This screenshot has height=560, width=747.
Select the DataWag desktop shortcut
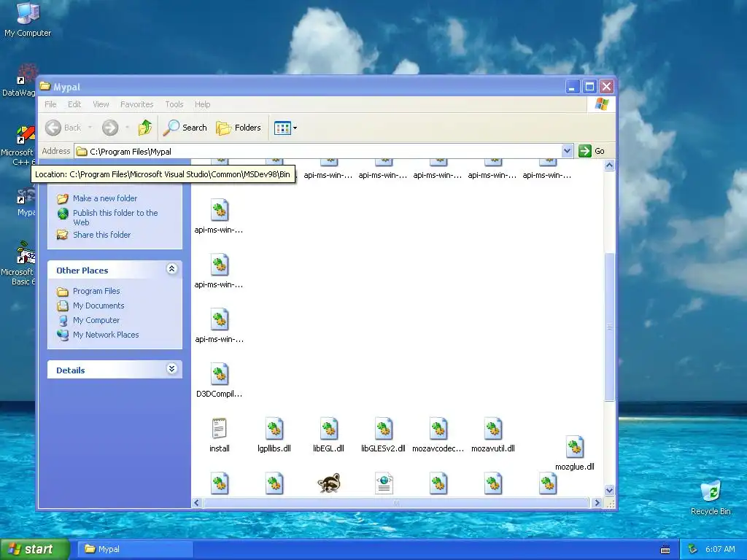[19, 80]
